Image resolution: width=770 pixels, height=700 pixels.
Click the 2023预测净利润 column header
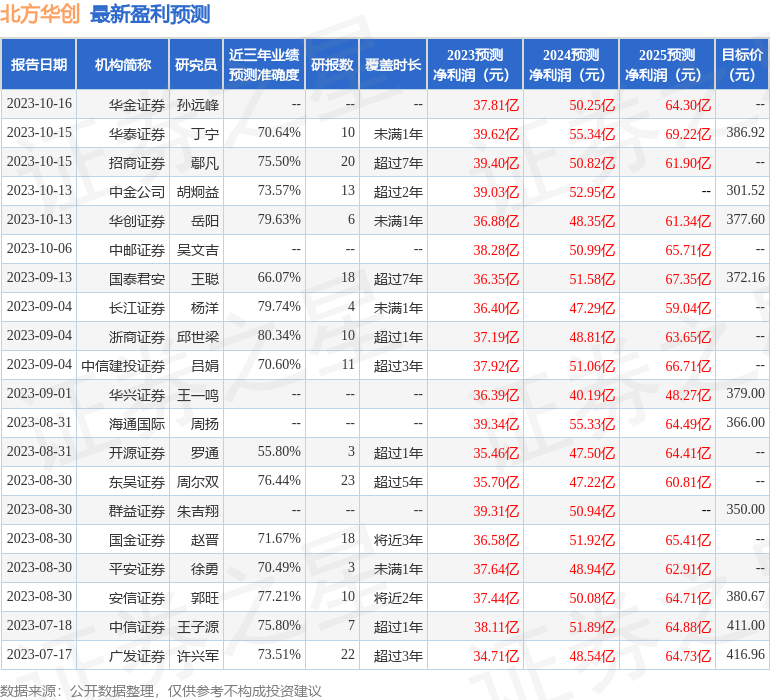pyautogui.click(x=475, y=64)
